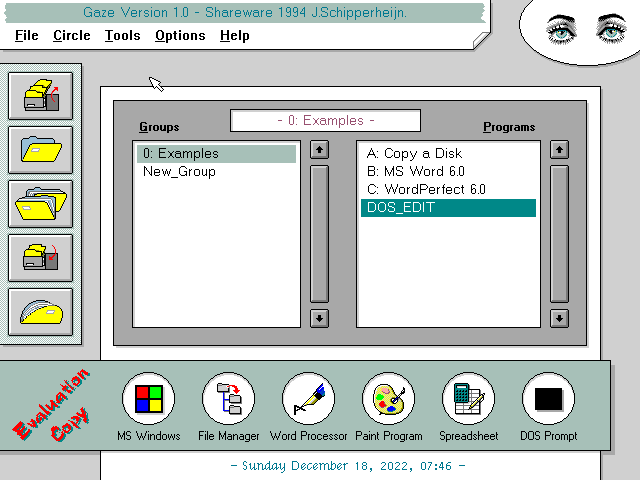This screenshot has width=640, height=480.
Task: Click Programs list scroll down arrow
Action: pos(559,318)
